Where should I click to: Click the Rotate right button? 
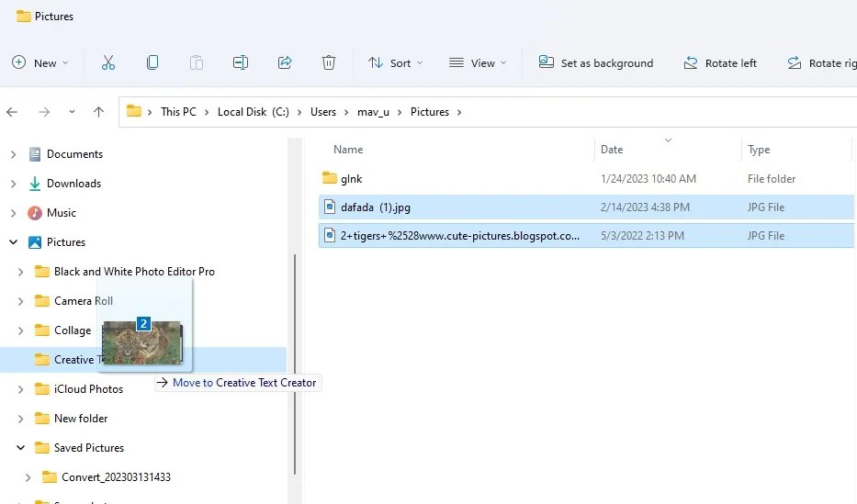tap(821, 62)
